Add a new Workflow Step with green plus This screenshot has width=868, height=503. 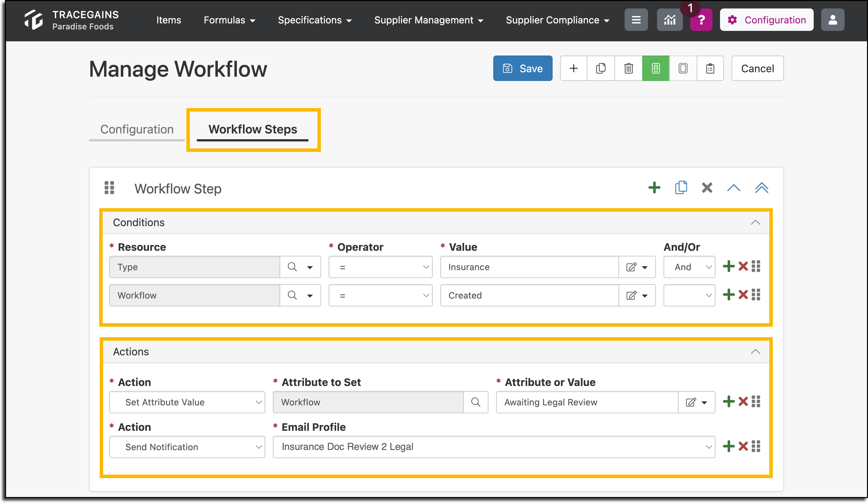[654, 188]
